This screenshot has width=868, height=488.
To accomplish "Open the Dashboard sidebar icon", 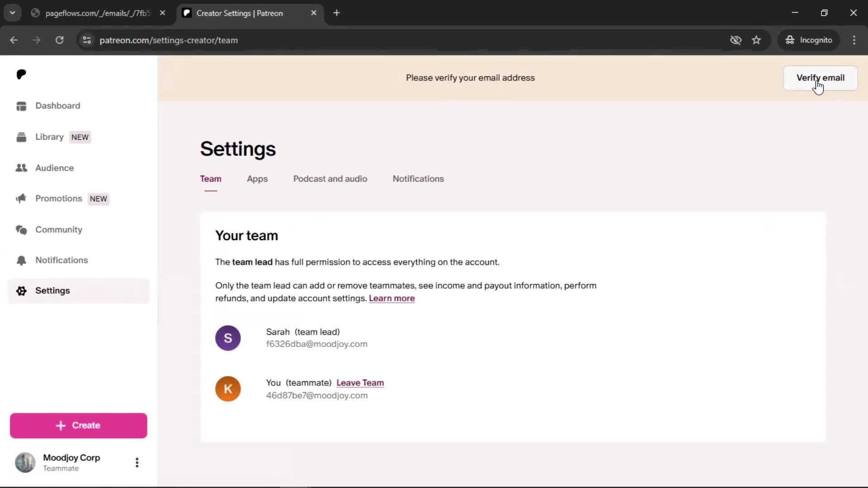I will click(21, 106).
